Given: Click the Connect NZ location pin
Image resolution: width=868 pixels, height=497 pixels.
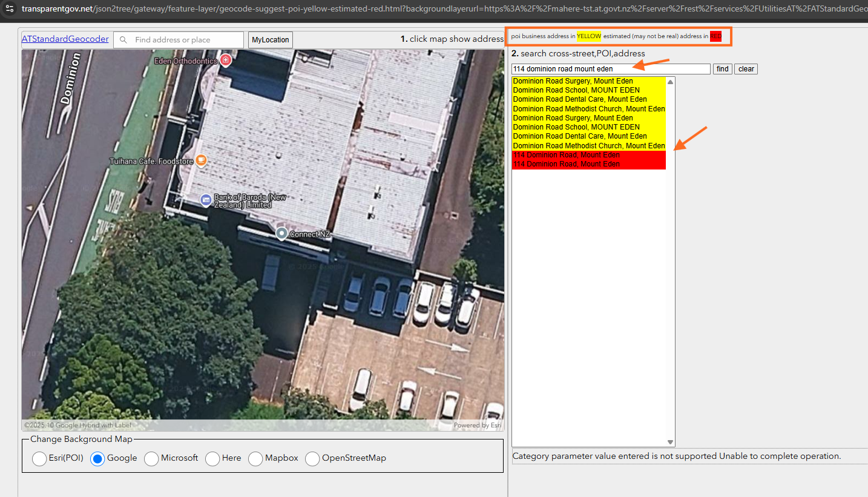Looking at the screenshot, I should click(x=281, y=233).
